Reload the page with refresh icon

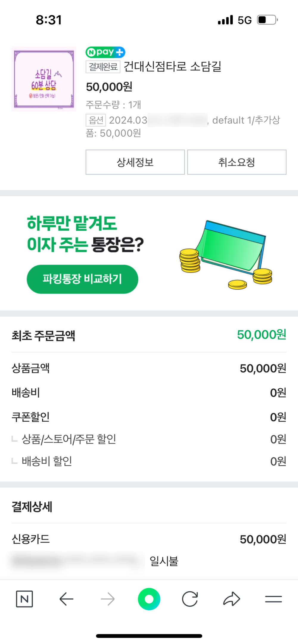190,599
